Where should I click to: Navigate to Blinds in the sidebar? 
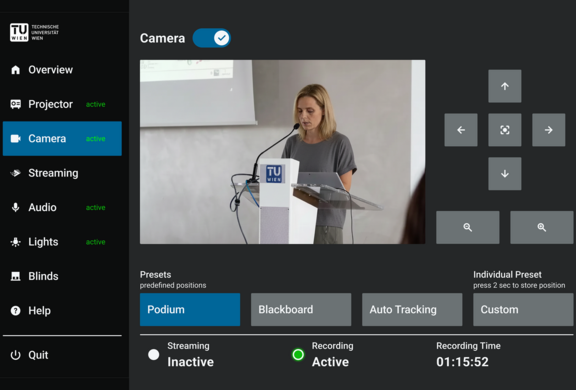tap(62, 276)
